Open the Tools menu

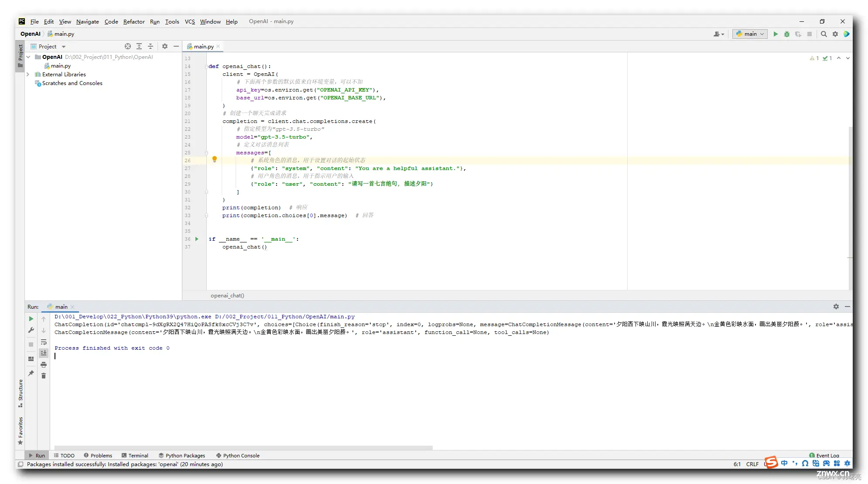[x=172, y=21]
